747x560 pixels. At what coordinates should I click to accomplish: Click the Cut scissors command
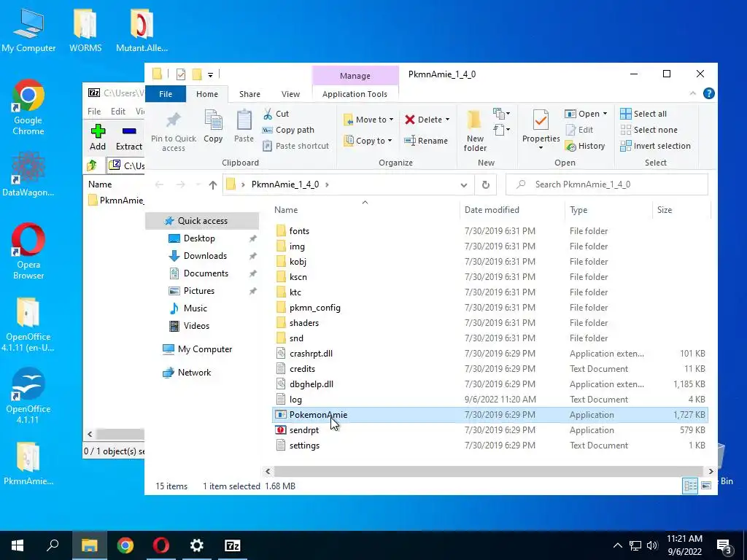[276, 114]
